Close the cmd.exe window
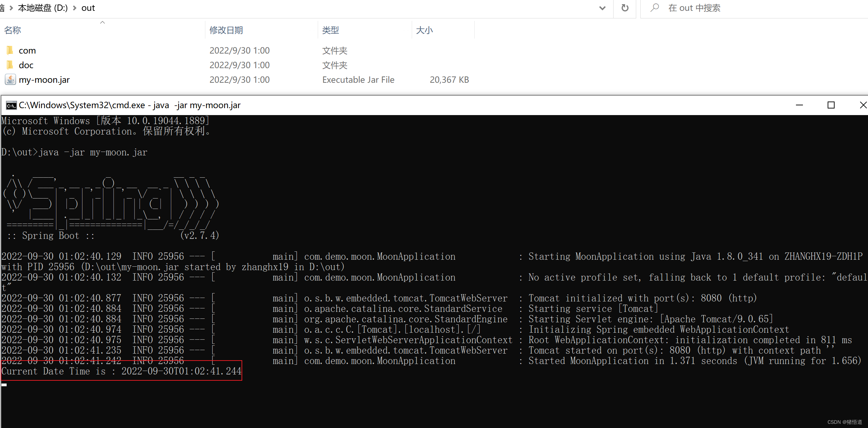Viewport: 868px width, 428px height. (863, 105)
